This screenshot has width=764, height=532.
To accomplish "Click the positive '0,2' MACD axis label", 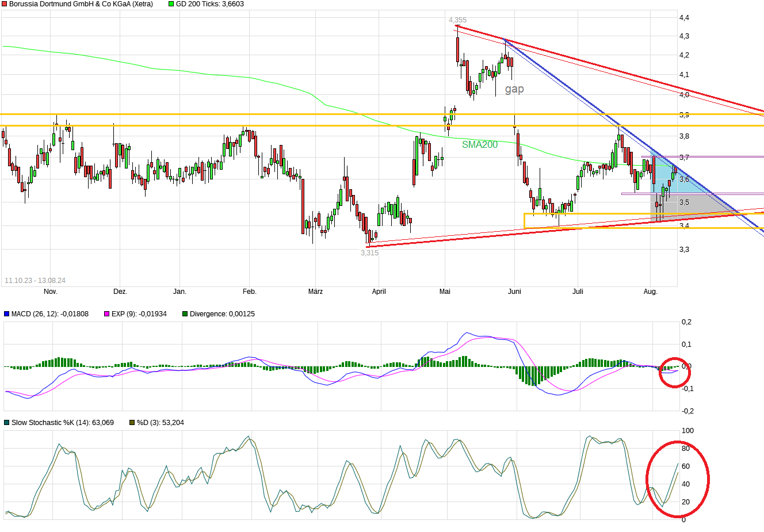I will pos(687,322).
